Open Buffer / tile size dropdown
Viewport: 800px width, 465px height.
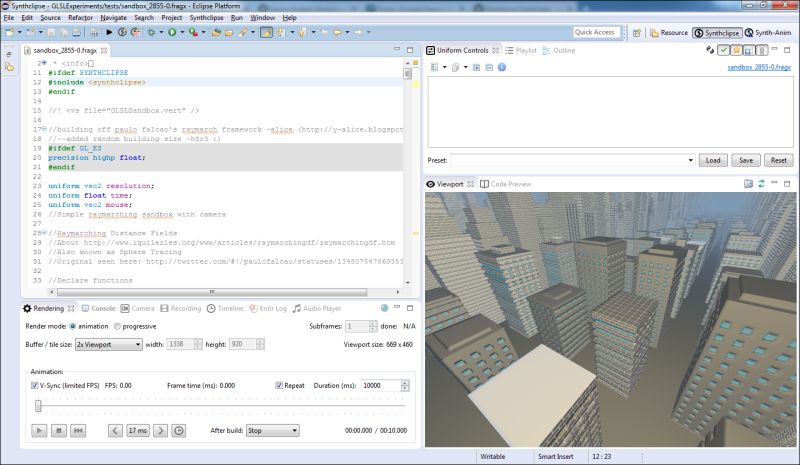coord(108,345)
